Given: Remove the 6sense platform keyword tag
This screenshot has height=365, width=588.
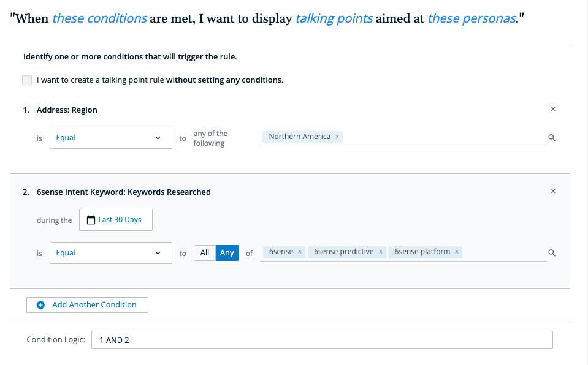Looking at the screenshot, I should coord(457,252).
